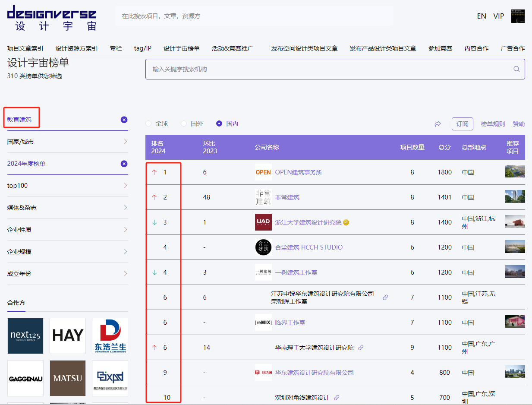Open the ECADI 华东建筑设计研究院 logo

coord(263,373)
